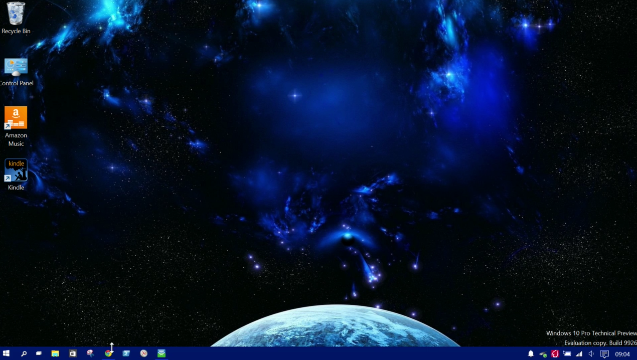This screenshot has width=637, height=360.
Task: Click the round red-white taskbar app icon
Action: (x=143, y=353)
